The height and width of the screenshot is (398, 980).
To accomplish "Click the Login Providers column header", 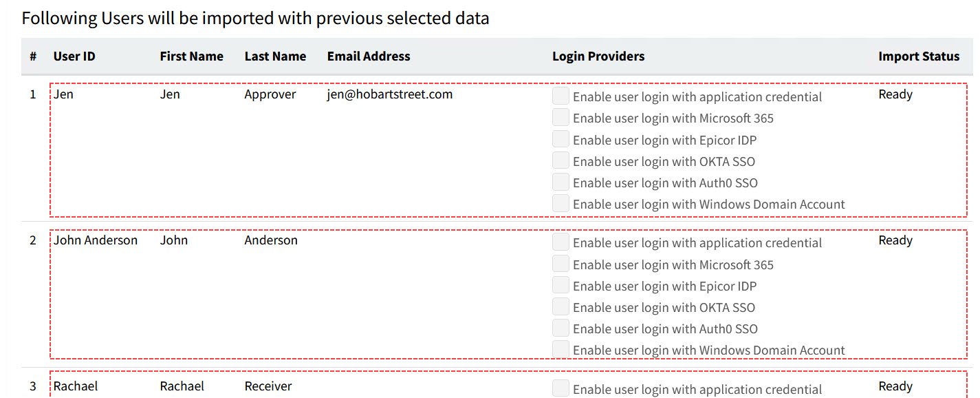I will tap(598, 56).
